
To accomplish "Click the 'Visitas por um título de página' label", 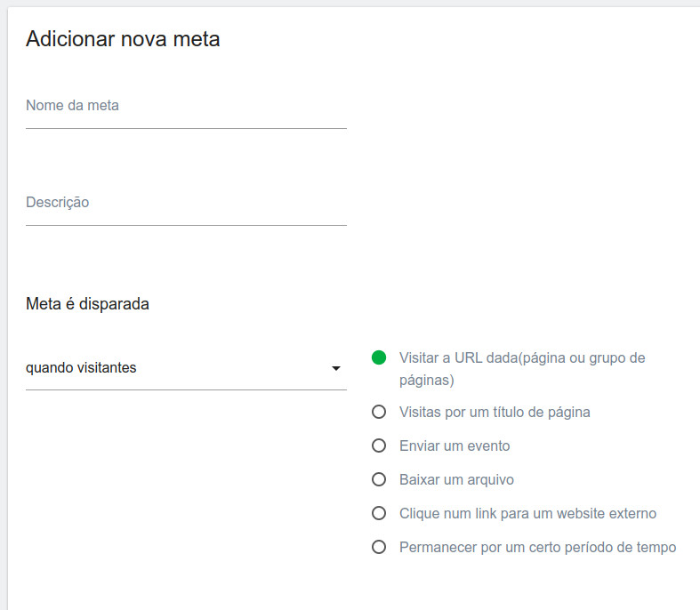I will tap(495, 412).
